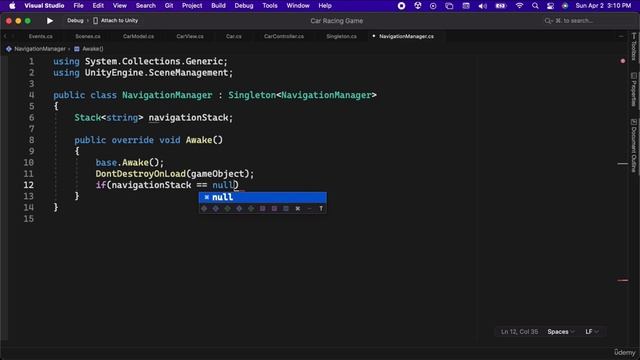Click the date and time display
Image resolution: width=640 pixels, height=360 pixels.
coord(603,6)
